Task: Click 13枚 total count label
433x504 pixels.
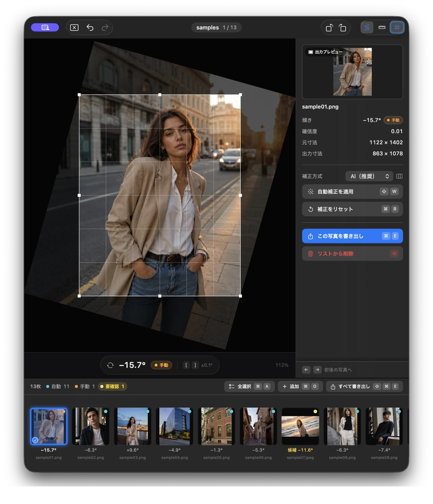Action: click(x=35, y=386)
